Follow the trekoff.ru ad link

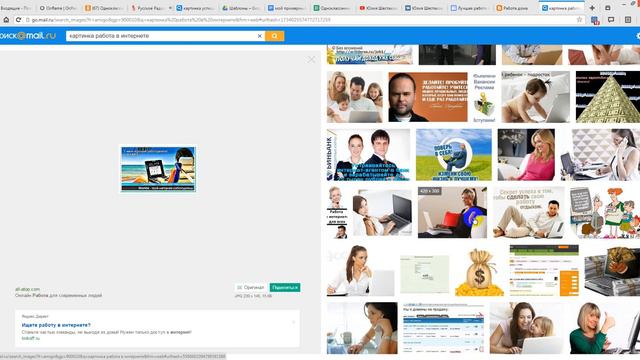click(31, 338)
